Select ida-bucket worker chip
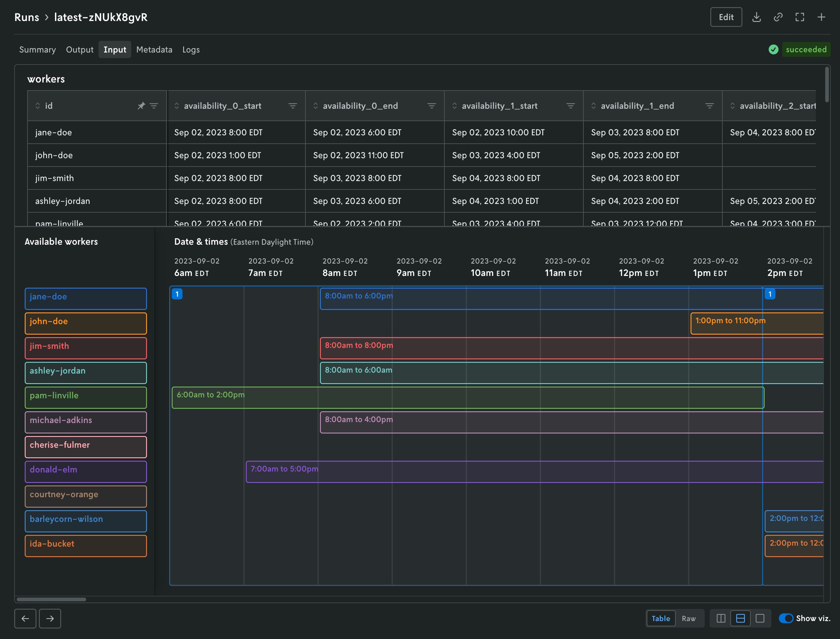Screen dimensions: 840x639 [86, 546]
